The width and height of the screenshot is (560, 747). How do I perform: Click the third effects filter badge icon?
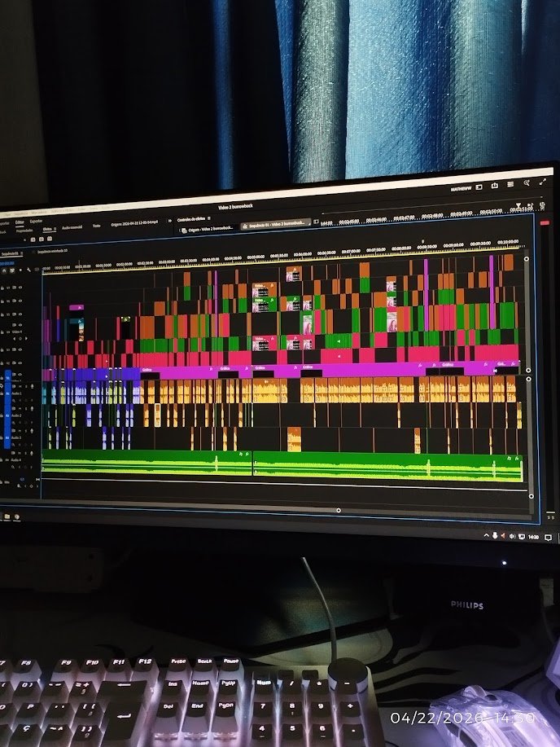(x=50, y=238)
